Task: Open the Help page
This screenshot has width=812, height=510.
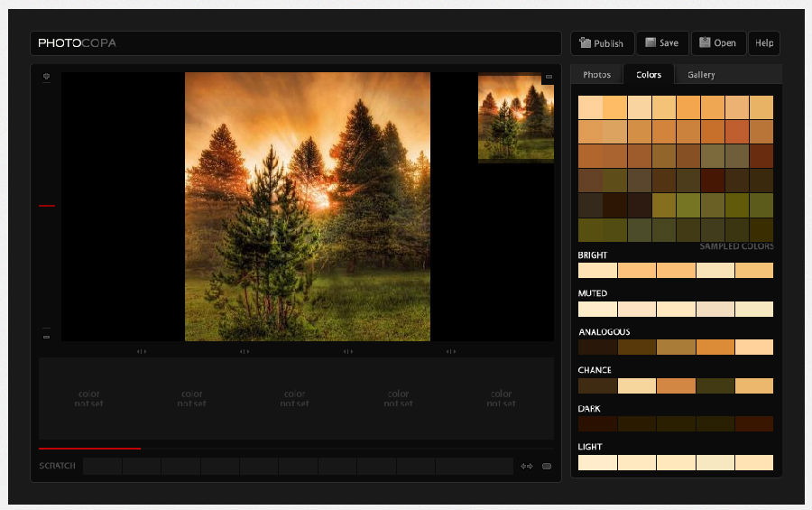Action: 764,43
